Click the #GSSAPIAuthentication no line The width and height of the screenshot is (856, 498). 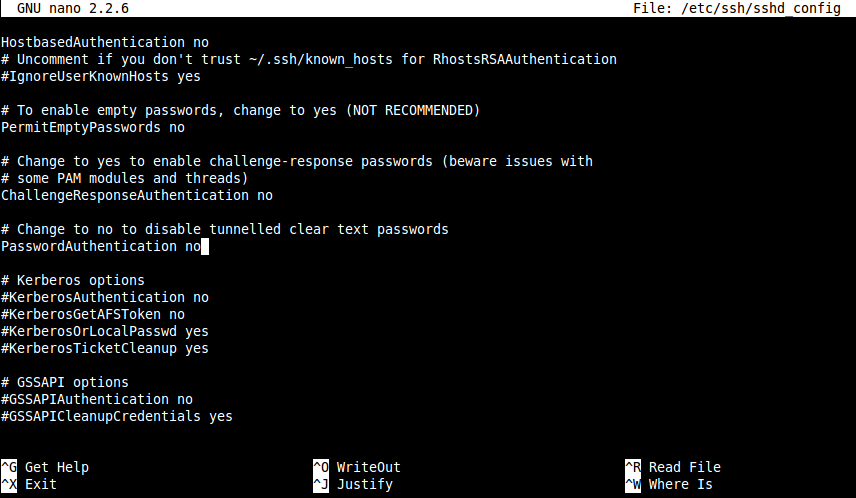click(97, 399)
